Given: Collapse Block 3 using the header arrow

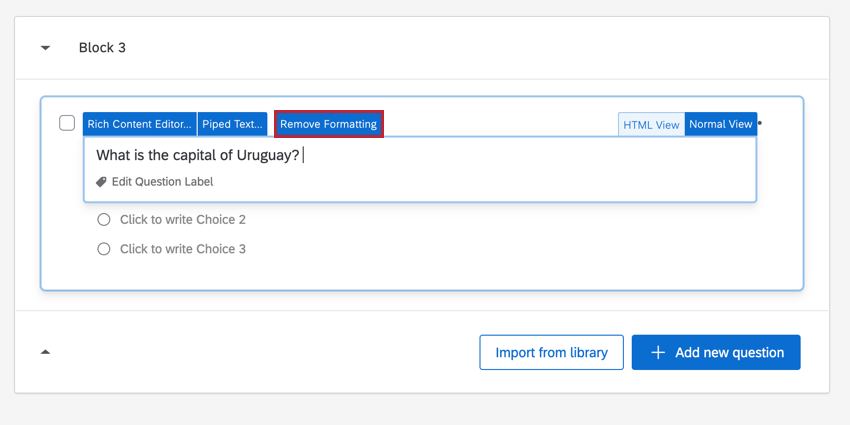Looking at the screenshot, I should coord(45,48).
